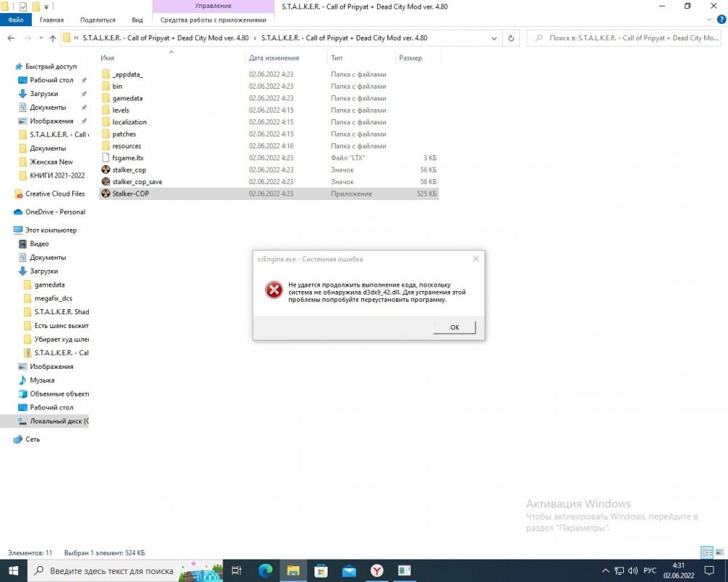Open Быстрый доступ in navigation pane
This screenshot has width=728, height=582.
(51, 66)
